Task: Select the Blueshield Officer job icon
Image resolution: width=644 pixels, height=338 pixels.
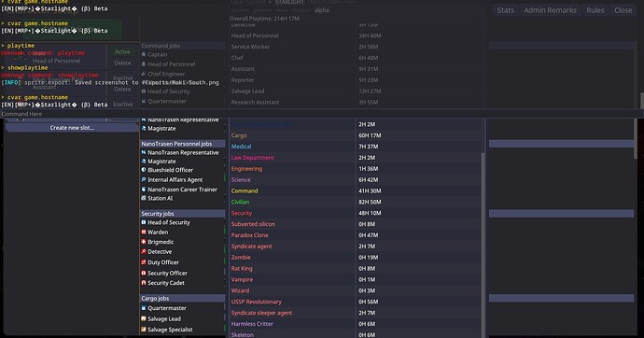Action: (144, 170)
